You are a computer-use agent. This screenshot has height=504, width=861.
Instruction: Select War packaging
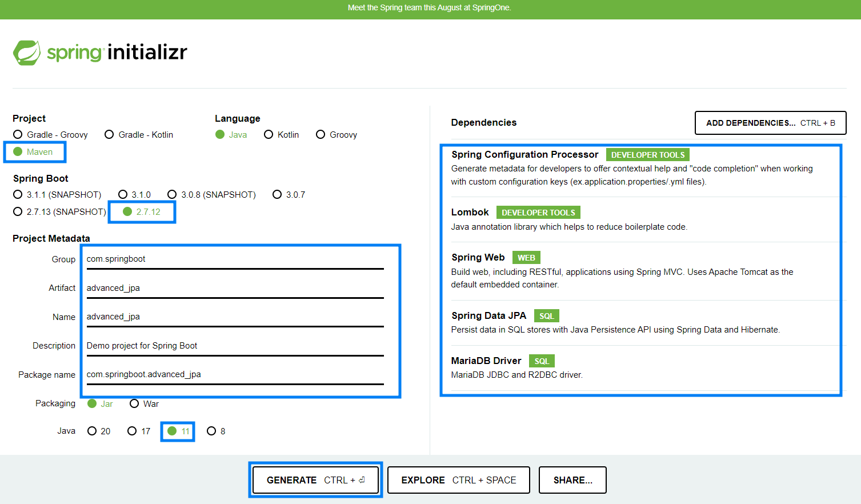[144, 404]
